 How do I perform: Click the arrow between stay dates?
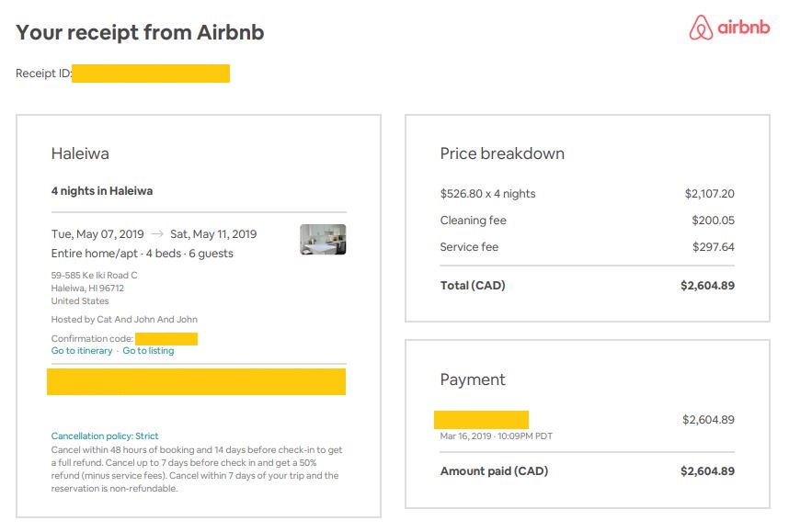(157, 234)
